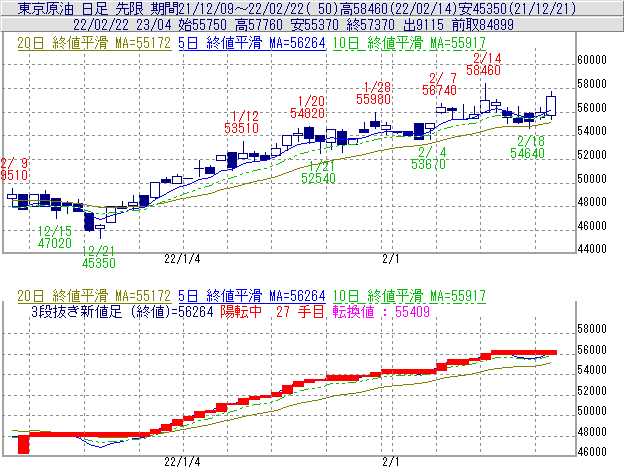624x475 pixels.
Task: Click the 1/20 54820 high label
Action: tap(307, 107)
